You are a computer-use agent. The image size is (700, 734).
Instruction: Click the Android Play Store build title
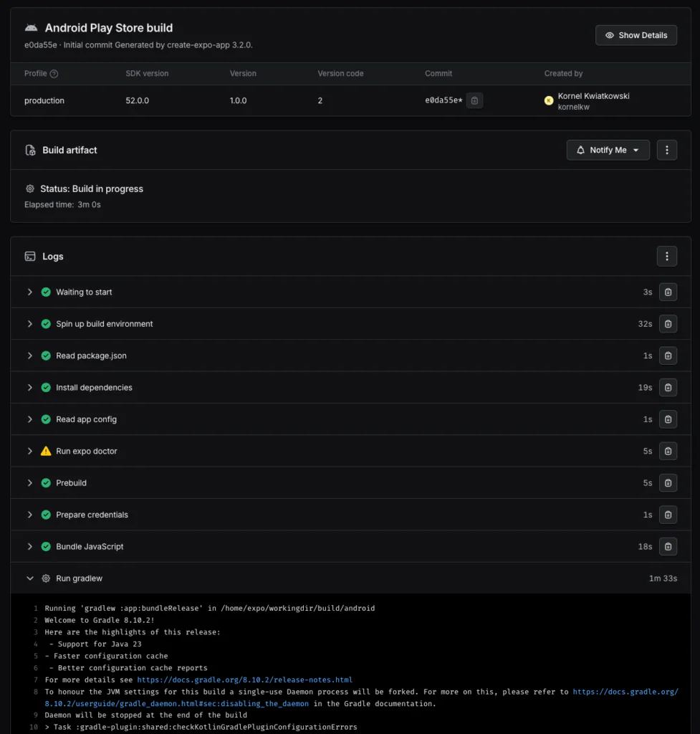point(109,28)
